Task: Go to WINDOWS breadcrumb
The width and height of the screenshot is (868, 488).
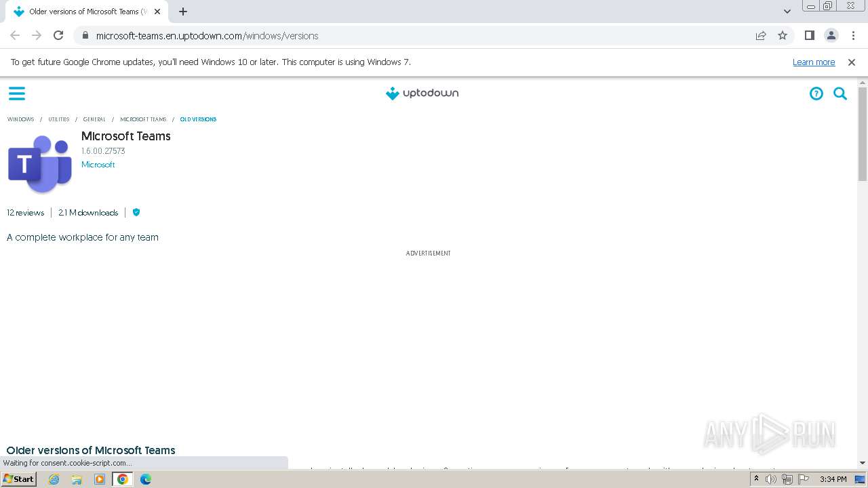Action: (x=20, y=119)
